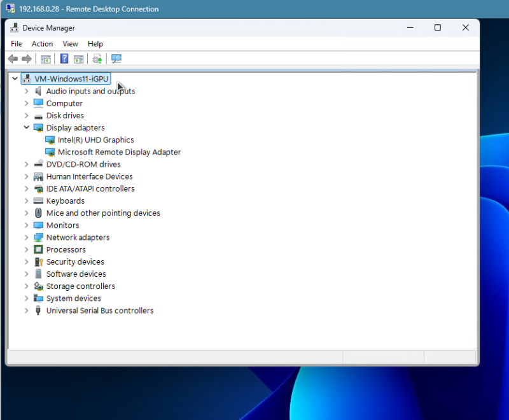The width and height of the screenshot is (509, 420).
Task: Click Scan for hardware changes toolbar icon
Action: 116,59
